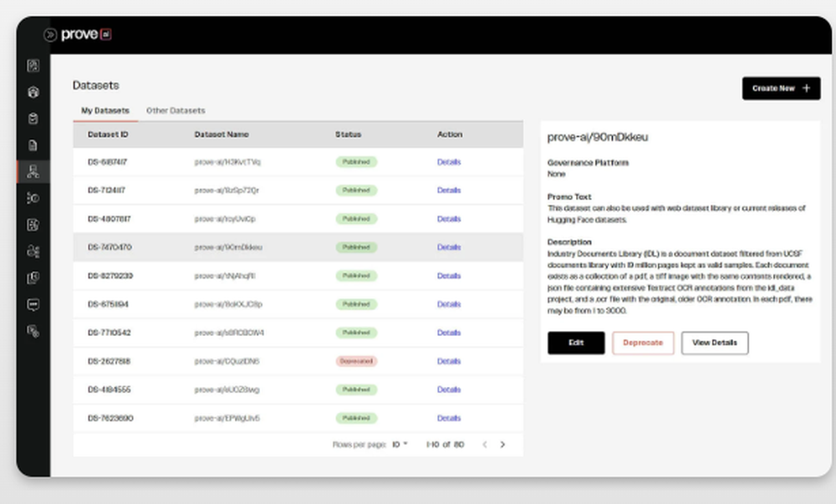Open Details for dataset DS-8279239

[x=449, y=276]
